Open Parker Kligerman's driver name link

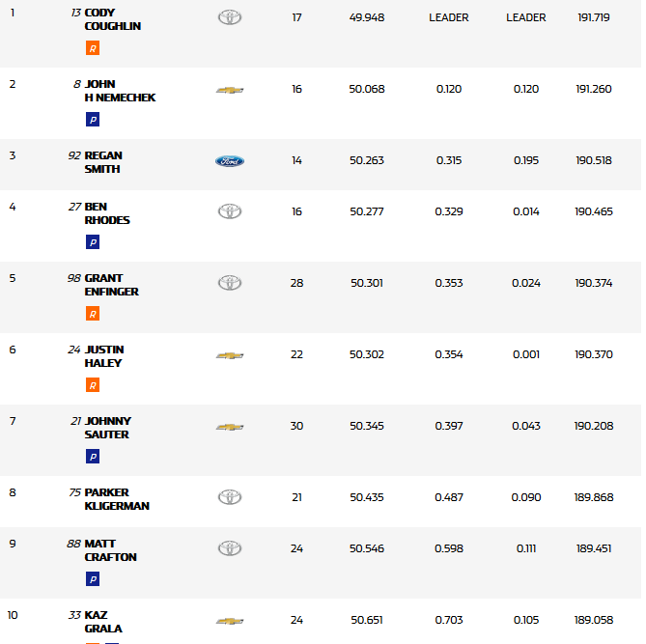pyautogui.click(x=116, y=499)
